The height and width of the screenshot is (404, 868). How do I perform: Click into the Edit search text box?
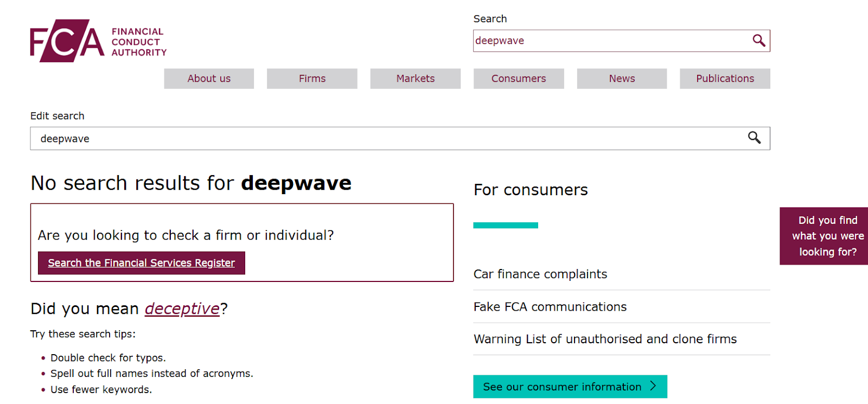pos(380,138)
